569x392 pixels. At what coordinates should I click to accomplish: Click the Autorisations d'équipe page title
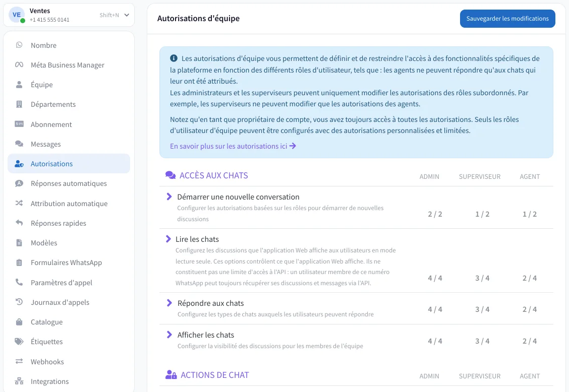coord(199,19)
